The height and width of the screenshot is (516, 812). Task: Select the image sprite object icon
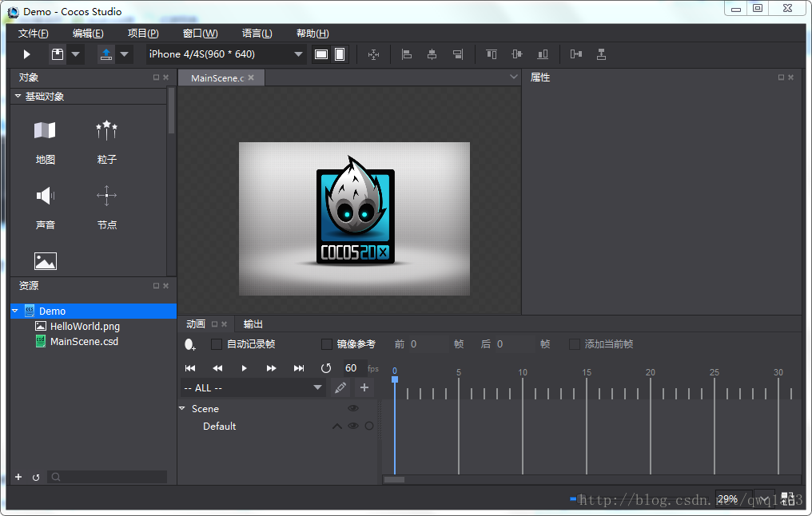45,261
